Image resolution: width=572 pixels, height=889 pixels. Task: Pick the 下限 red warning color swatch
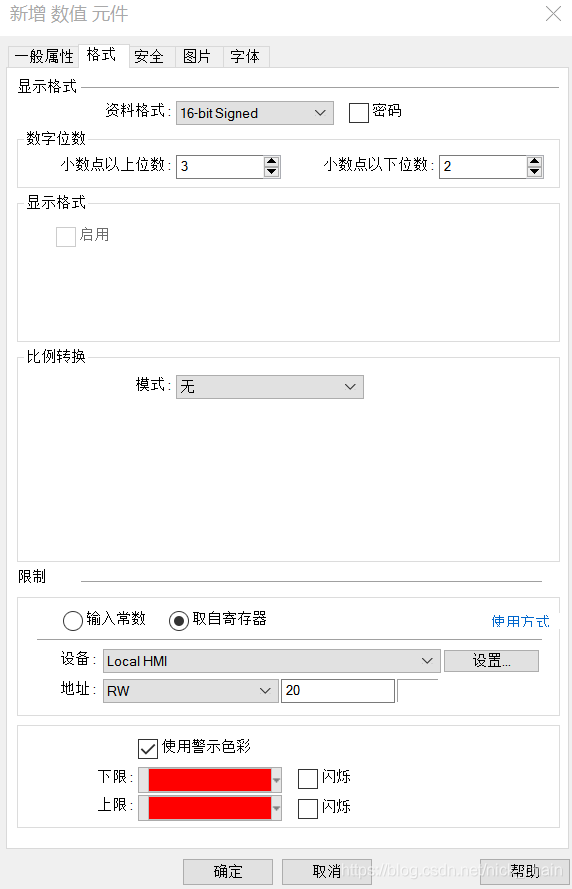point(210,780)
